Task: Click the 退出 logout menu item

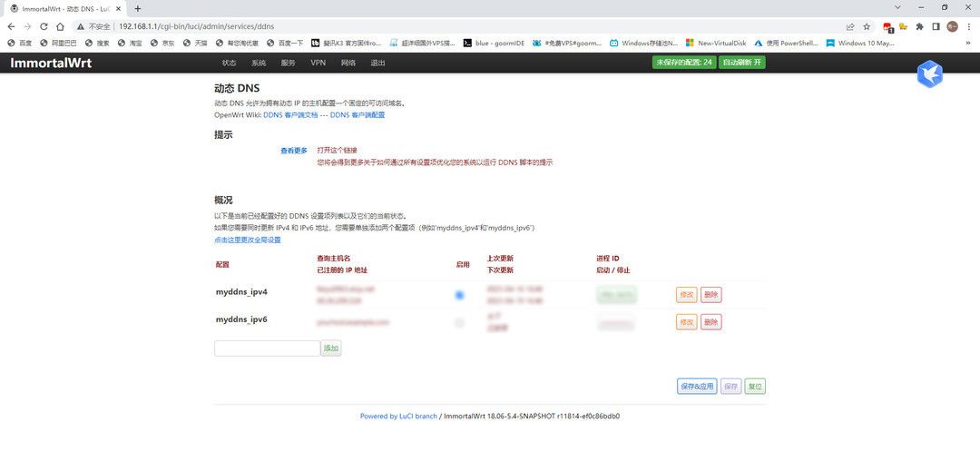Action: (377, 64)
